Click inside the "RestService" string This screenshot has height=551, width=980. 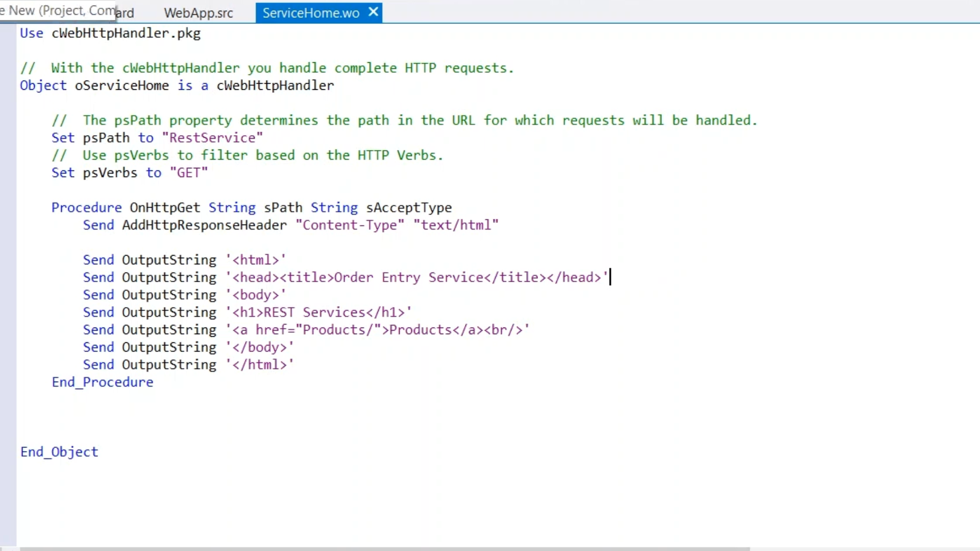[x=212, y=138]
